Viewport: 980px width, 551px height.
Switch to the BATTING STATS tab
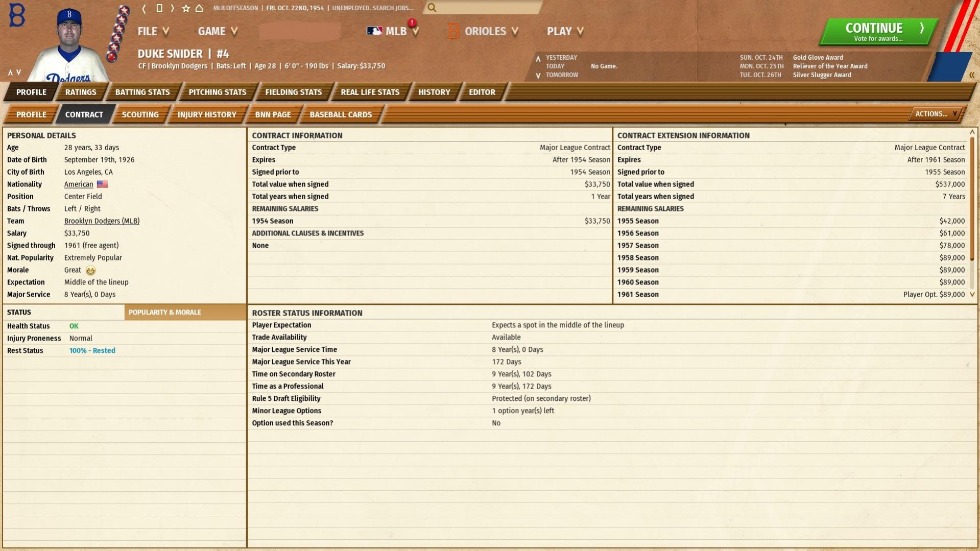tap(142, 92)
